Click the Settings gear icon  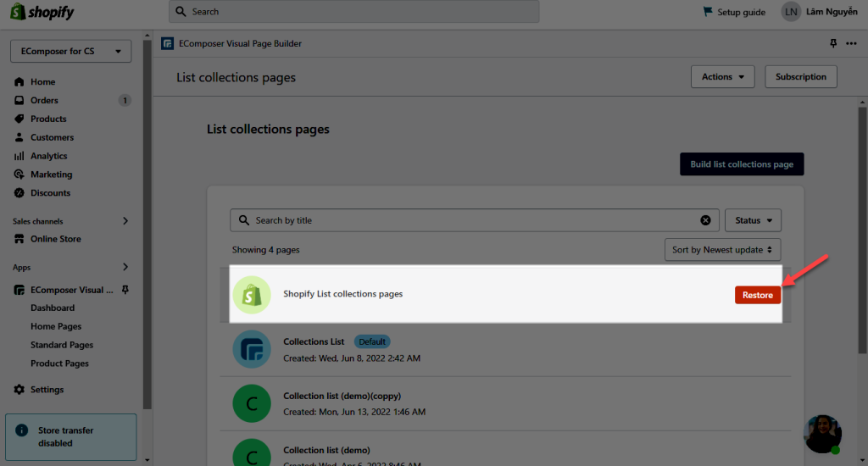click(x=19, y=390)
